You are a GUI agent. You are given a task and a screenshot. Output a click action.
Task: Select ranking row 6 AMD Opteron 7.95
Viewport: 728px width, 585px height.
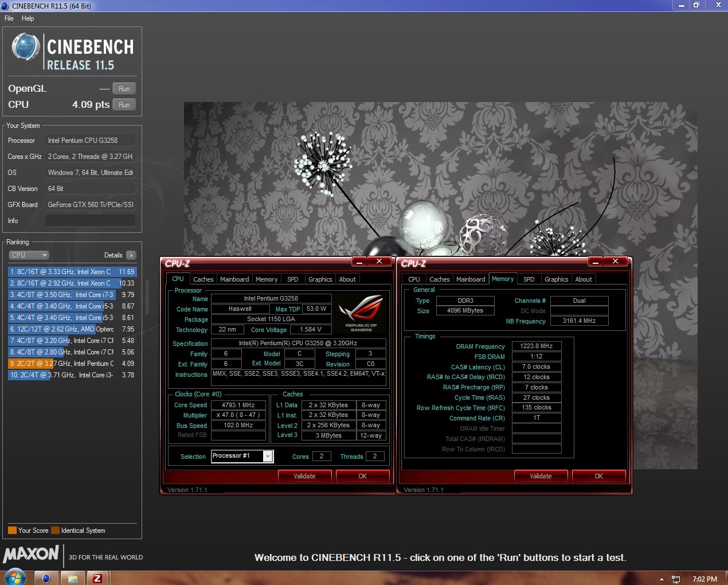pyautogui.click(x=72, y=329)
